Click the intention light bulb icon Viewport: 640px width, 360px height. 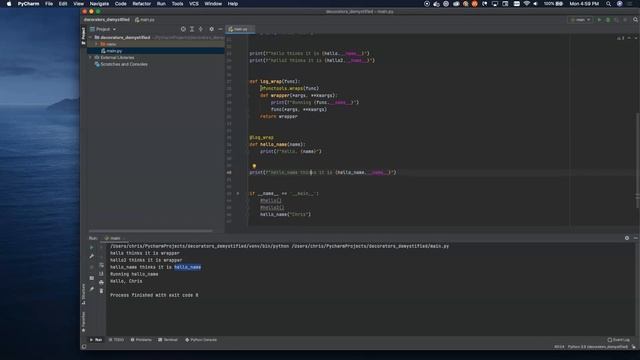254,166
